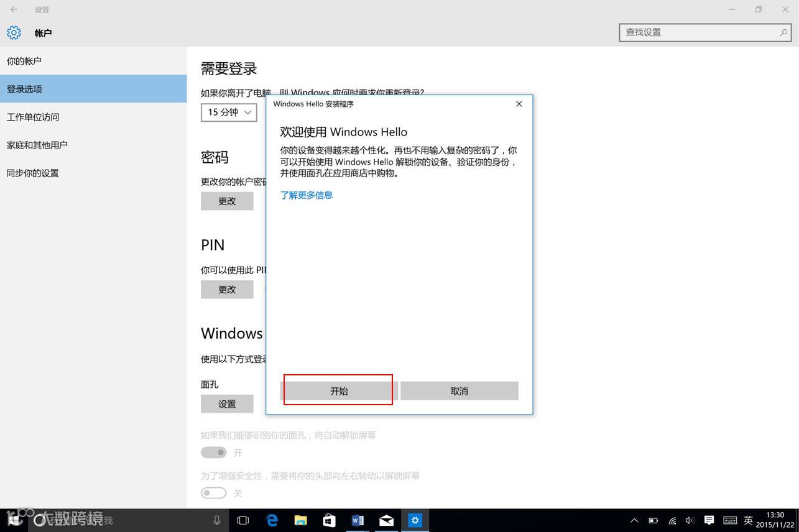Select 登录选项 in the sidebar
Viewport: 799px width, 532px height.
click(93, 89)
